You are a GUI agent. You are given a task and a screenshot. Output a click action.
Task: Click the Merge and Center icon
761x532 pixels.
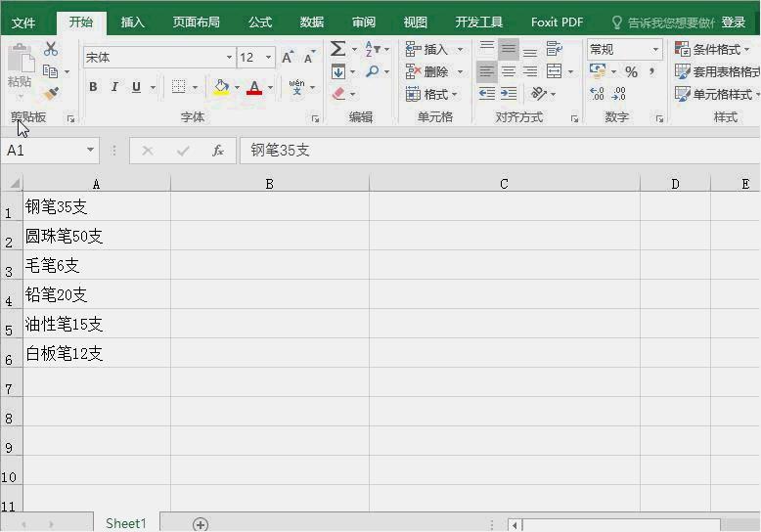(x=554, y=71)
